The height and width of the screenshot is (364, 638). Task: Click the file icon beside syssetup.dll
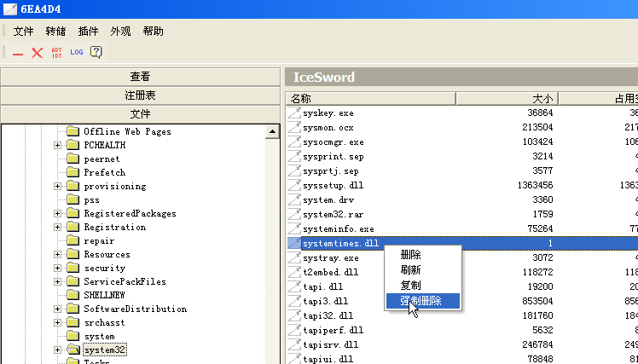coord(293,185)
